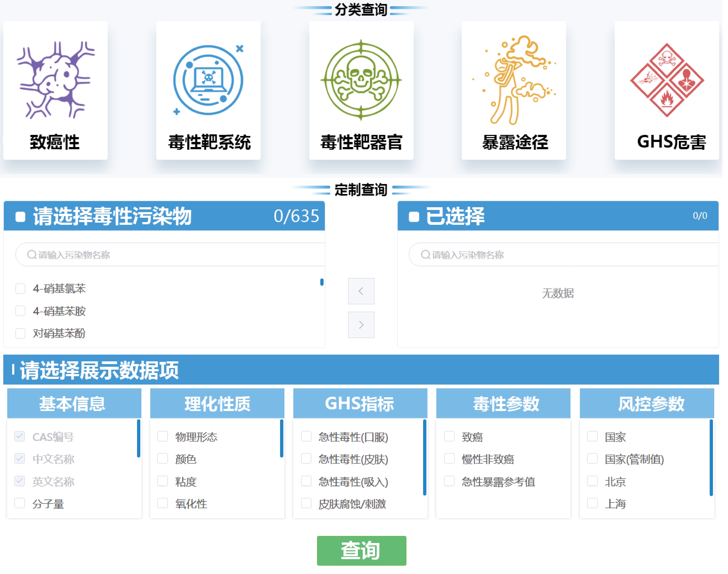Image resolution: width=728 pixels, height=574 pixels.
Task: Enable the 物理形态 data item
Action: click(x=163, y=436)
